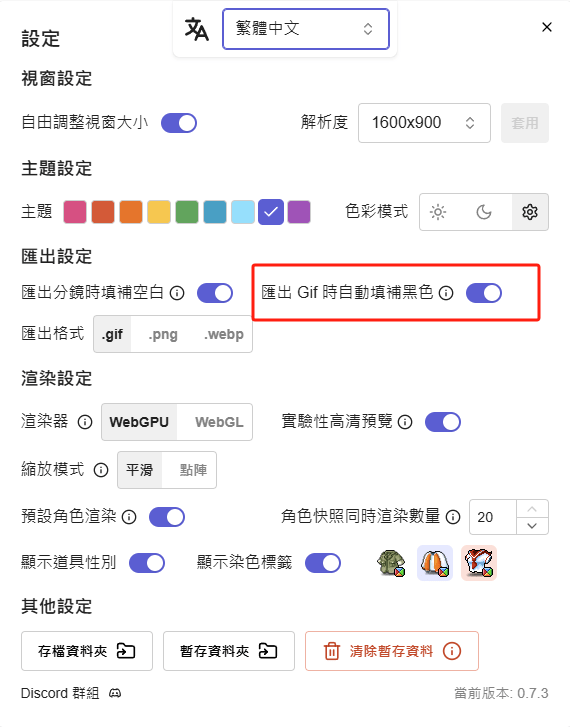Open the 繁體中文 language dropdown
This screenshot has height=727, width=570.
click(306, 29)
